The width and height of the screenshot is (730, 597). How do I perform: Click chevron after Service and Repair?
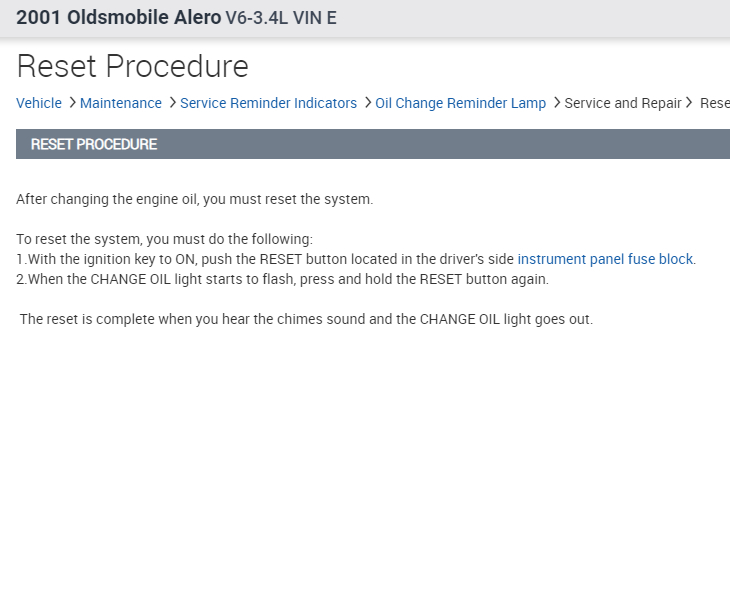click(690, 103)
